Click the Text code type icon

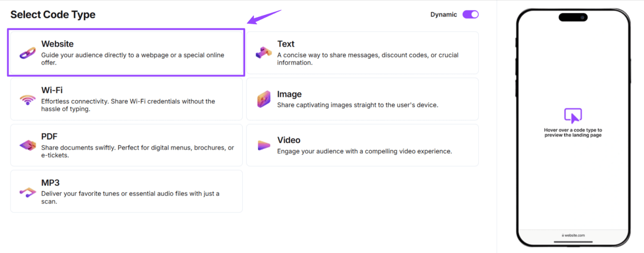pyautogui.click(x=262, y=53)
